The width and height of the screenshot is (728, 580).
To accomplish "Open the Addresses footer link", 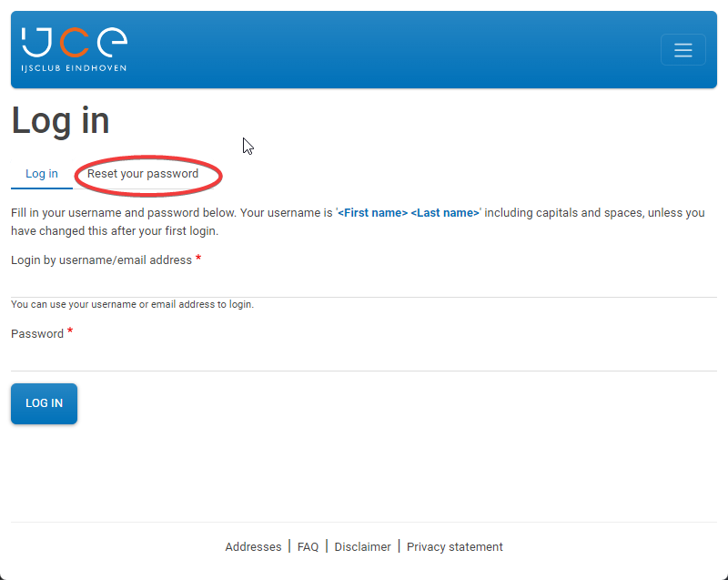I will click(x=254, y=547).
